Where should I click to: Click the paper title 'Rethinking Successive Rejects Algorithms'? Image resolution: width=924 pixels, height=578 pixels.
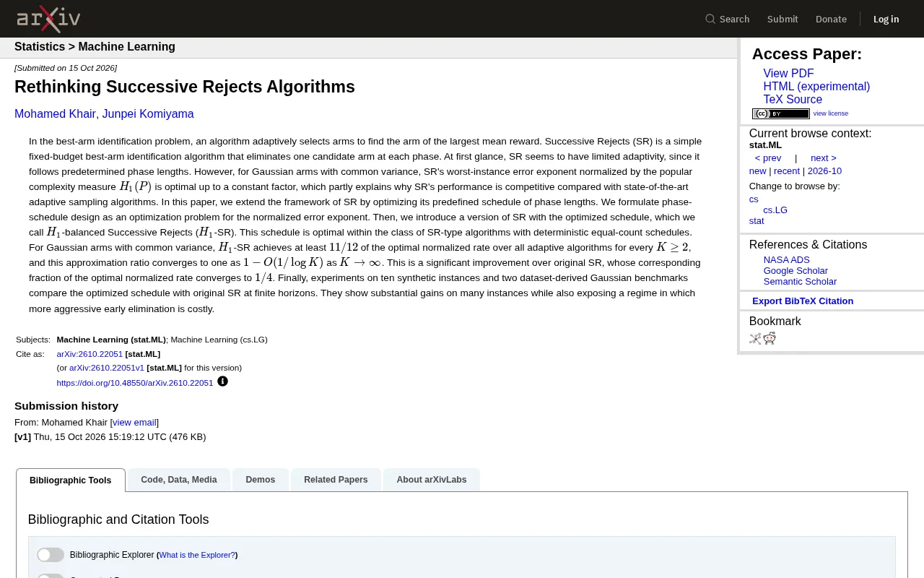click(185, 87)
